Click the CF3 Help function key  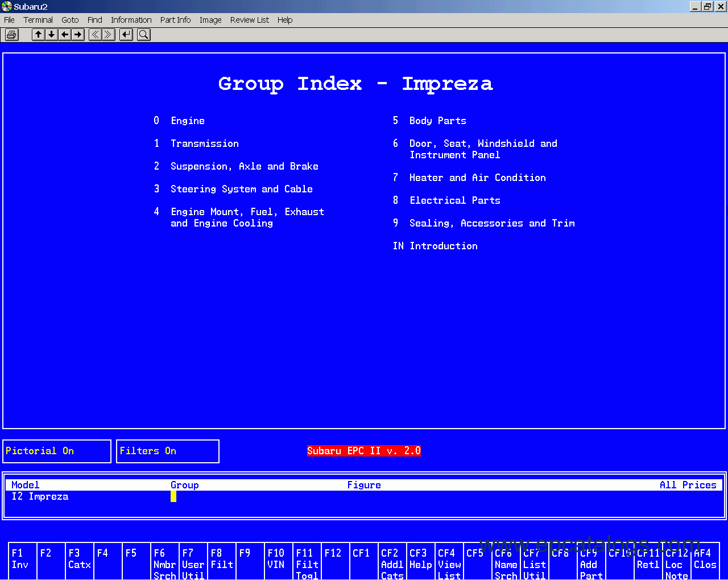click(421, 562)
